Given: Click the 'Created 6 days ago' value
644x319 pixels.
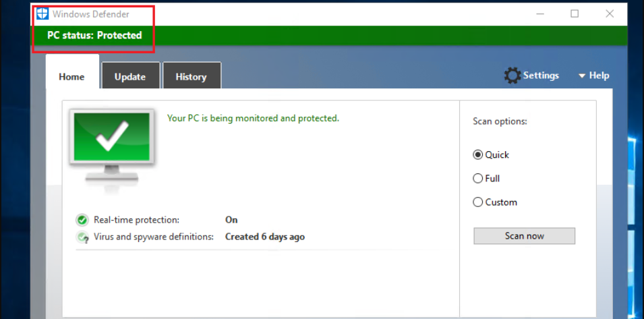Looking at the screenshot, I should tap(265, 237).
